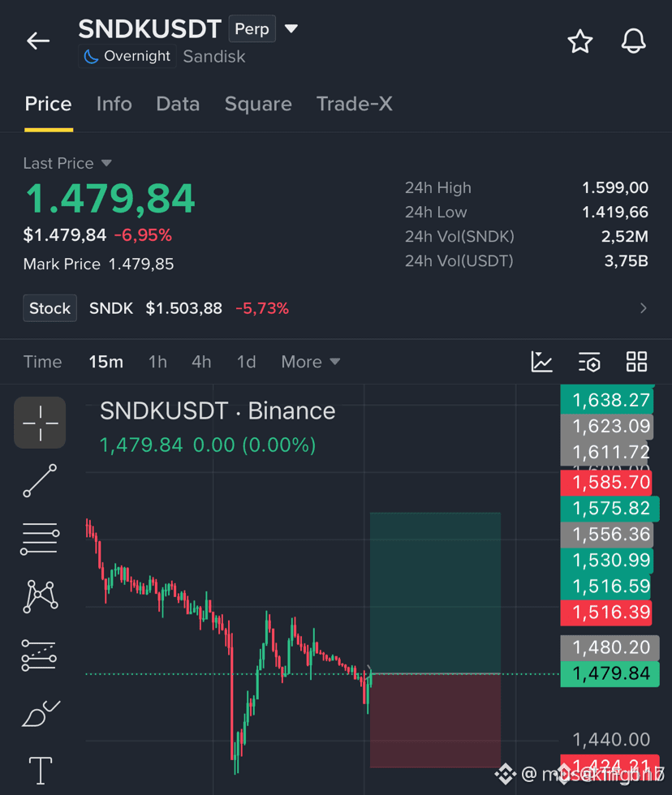Click the red stop-loss zone of position
Viewport: 672px width, 795px height.
pos(435,720)
